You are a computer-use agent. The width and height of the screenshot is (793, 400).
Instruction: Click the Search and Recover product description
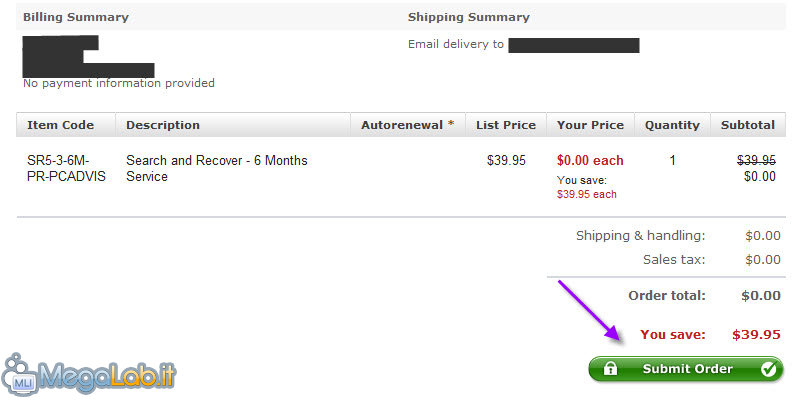point(216,168)
